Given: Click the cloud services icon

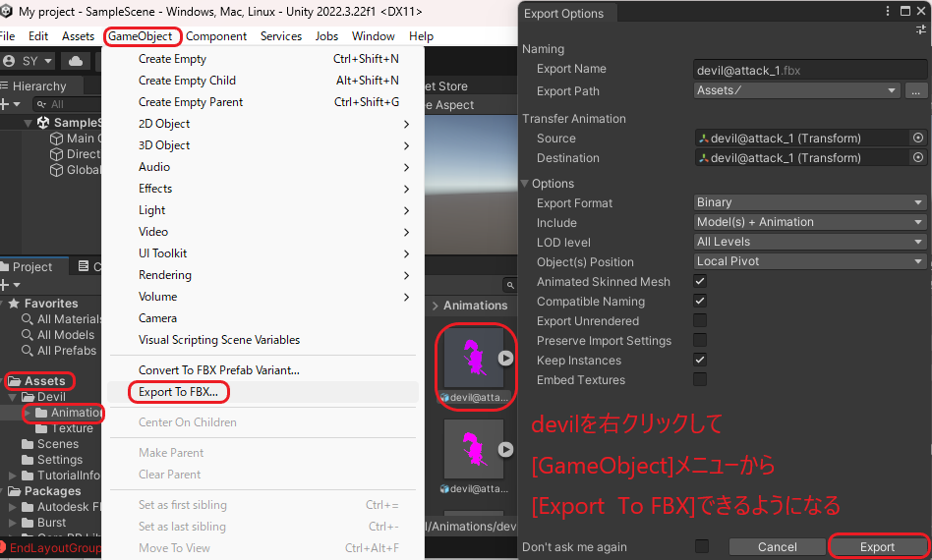Looking at the screenshot, I should (76, 61).
